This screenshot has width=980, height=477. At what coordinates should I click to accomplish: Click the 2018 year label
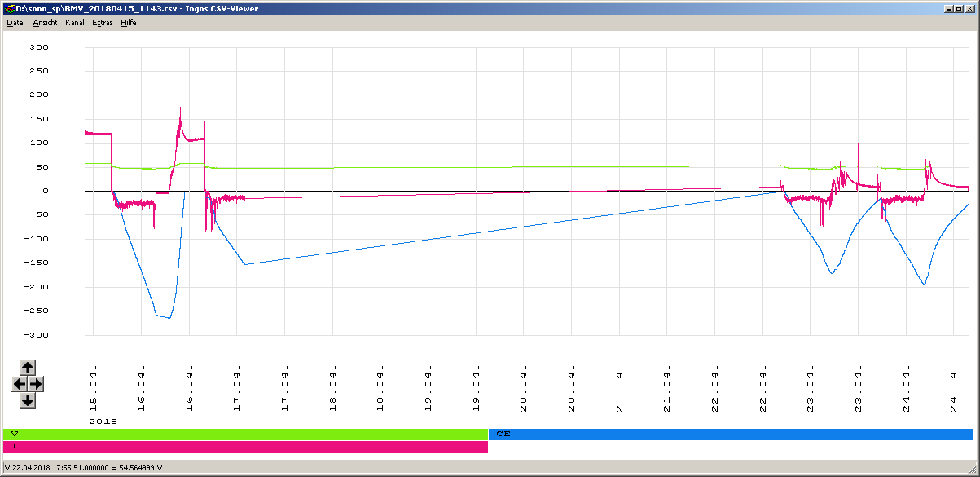pyautogui.click(x=103, y=422)
